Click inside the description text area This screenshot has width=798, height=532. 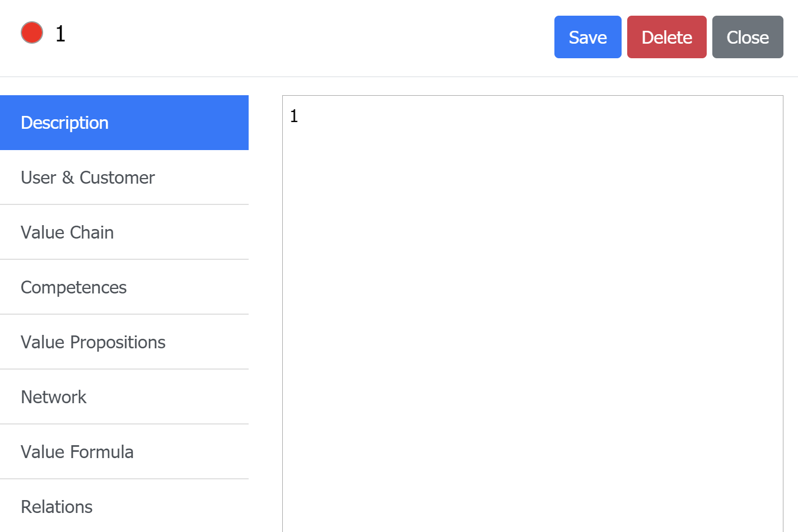(533, 314)
